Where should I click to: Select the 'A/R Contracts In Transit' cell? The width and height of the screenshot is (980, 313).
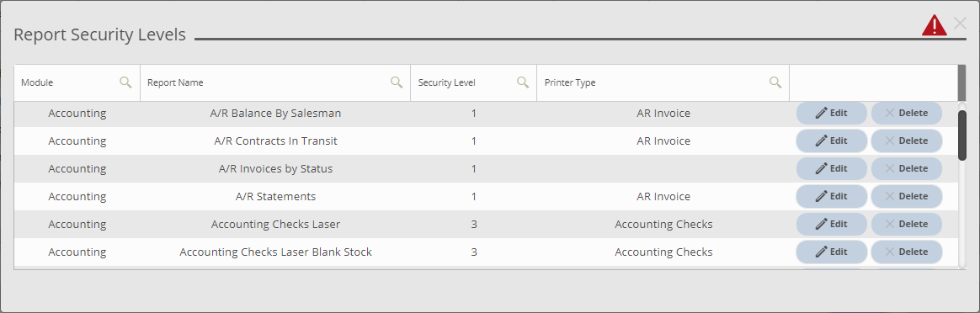[x=275, y=141]
